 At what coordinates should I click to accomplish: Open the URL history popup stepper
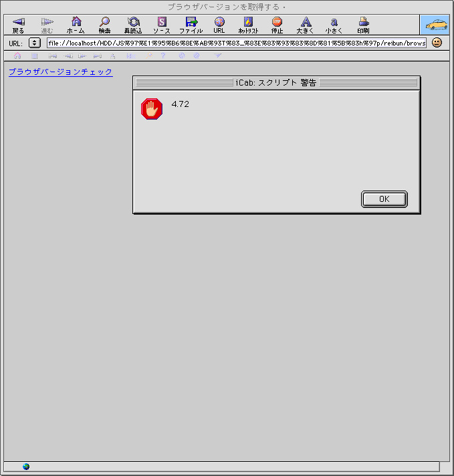point(35,43)
